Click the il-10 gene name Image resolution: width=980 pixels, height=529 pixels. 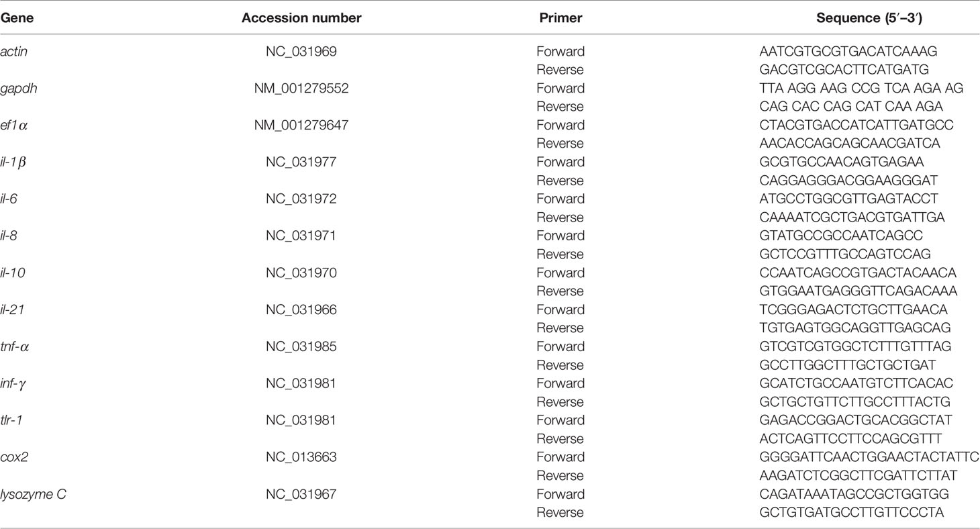(x=13, y=273)
